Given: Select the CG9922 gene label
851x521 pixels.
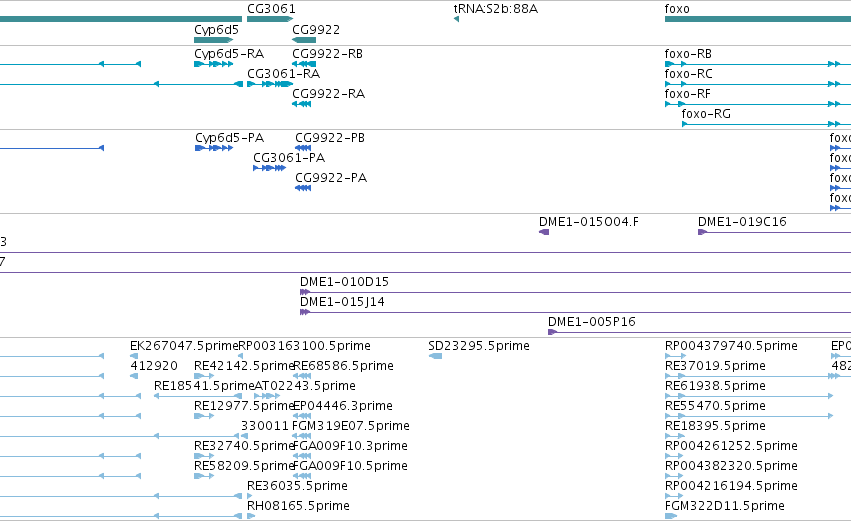Looking at the screenshot, I should coord(316,29).
